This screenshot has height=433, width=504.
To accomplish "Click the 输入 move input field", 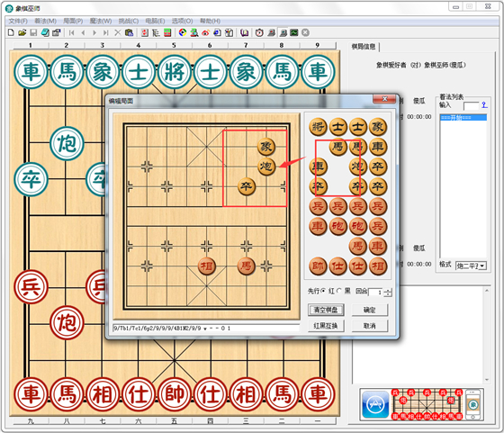I will pos(472,105).
